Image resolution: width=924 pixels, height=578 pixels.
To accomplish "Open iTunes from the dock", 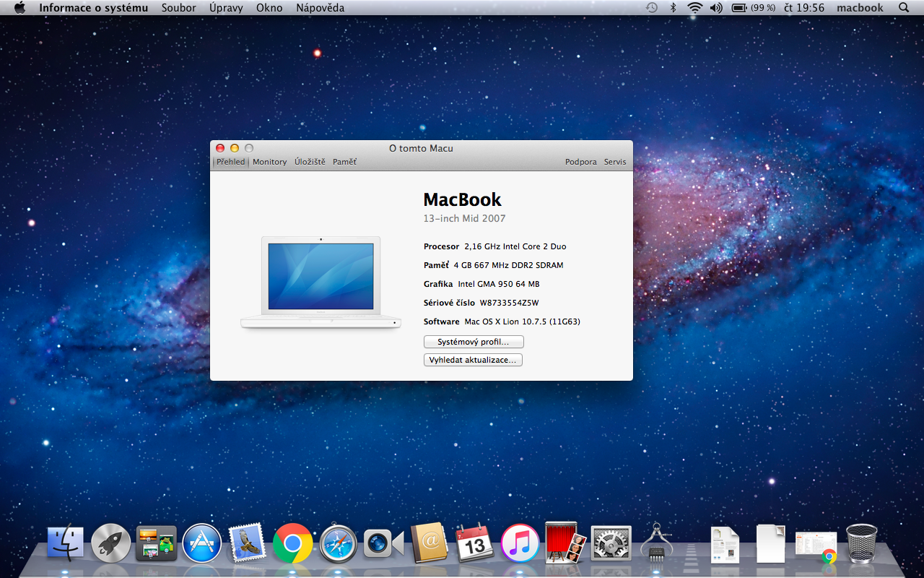I will pos(520,543).
